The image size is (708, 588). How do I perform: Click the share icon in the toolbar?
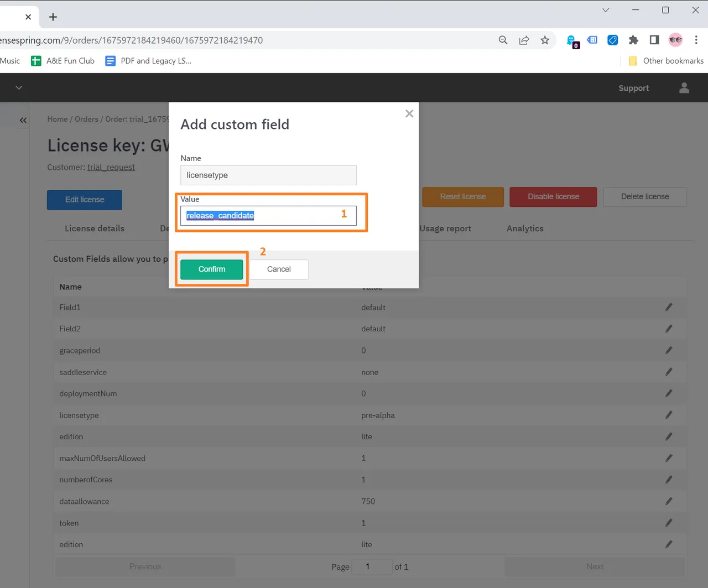[x=524, y=40]
